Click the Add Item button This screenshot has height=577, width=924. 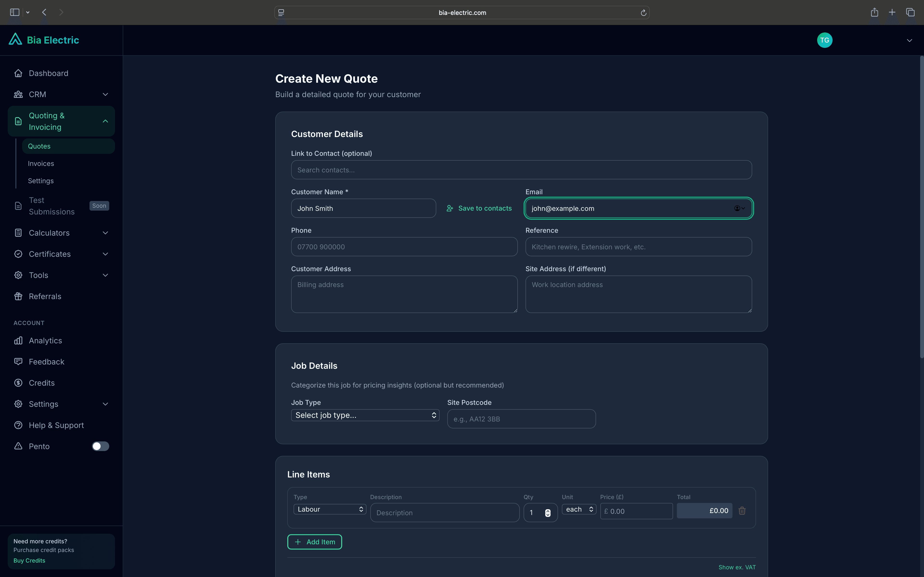click(x=314, y=542)
